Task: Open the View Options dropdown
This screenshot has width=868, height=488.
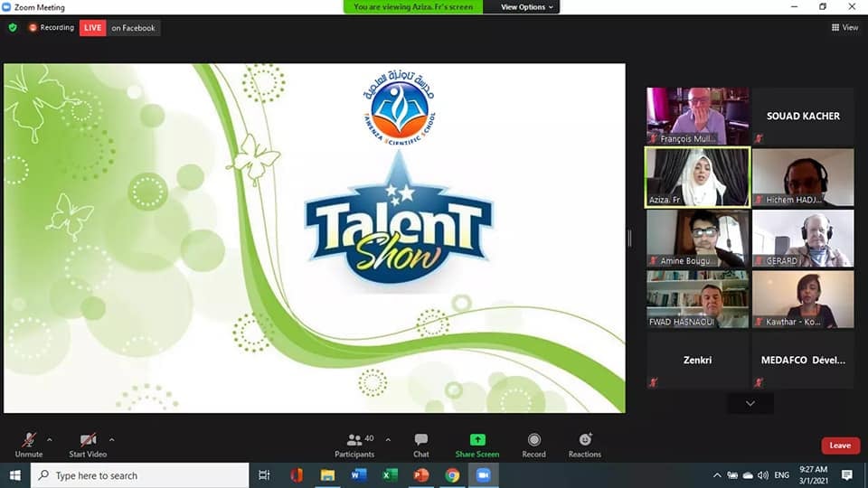Action: pos(526,7)
